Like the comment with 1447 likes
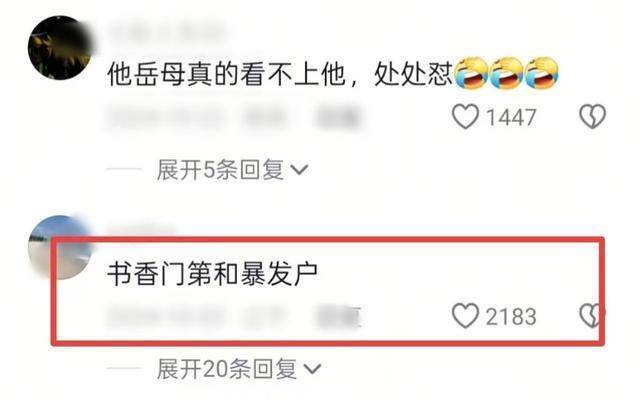640x400 pixels. tap(465, 117)
